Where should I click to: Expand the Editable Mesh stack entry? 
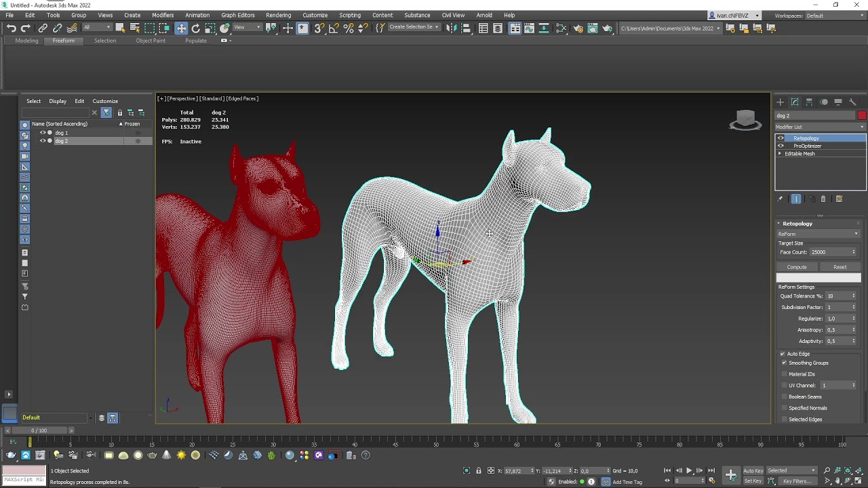pyautogui.click(x=780, y=154)
